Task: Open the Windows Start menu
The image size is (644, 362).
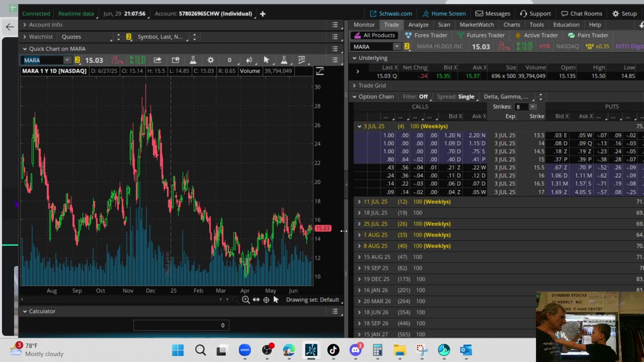Action: pos(178,350)
